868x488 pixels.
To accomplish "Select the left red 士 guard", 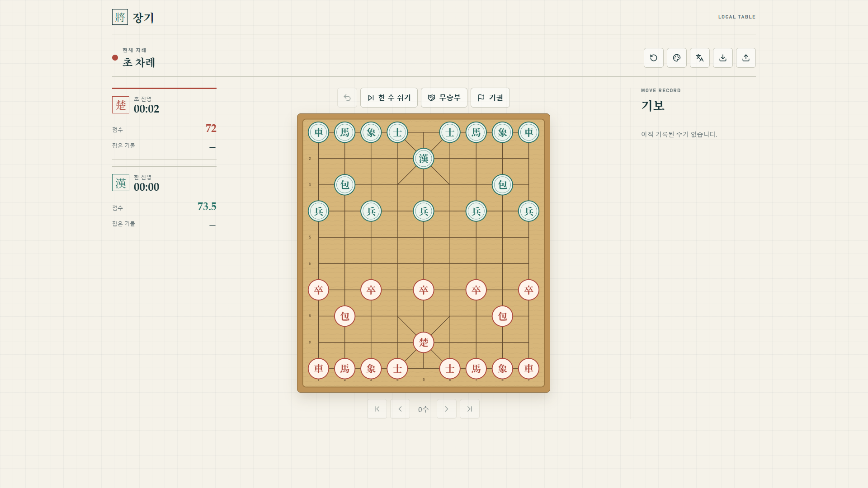I will point(397,369).
